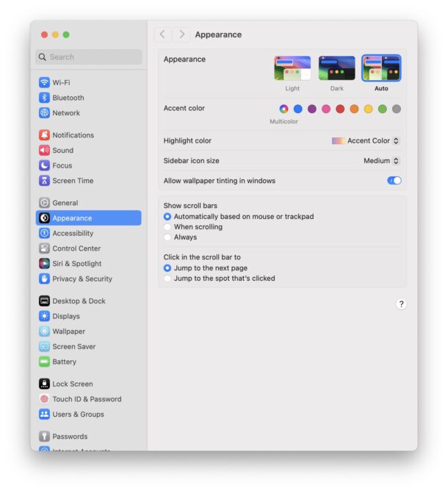
Task: Open the Battery settings icon
Action: pos(44,362)
